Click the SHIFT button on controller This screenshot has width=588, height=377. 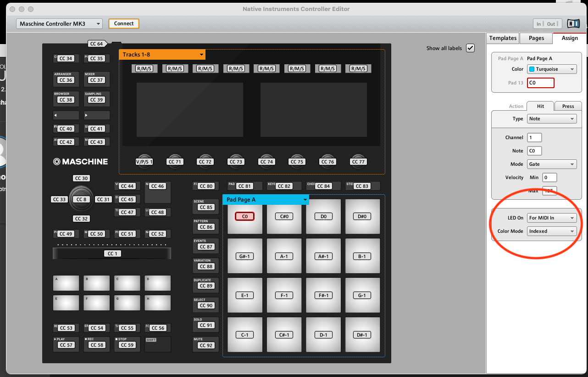(157, 344)
